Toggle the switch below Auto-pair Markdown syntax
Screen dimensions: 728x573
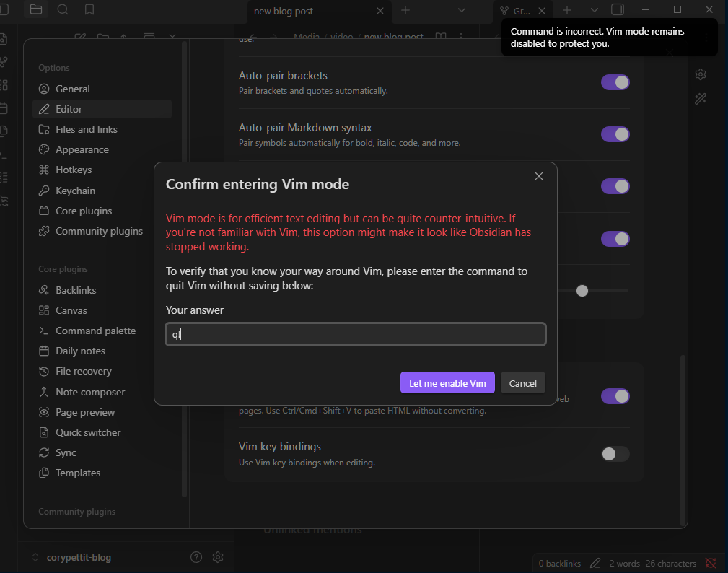(x=615, y=186)
